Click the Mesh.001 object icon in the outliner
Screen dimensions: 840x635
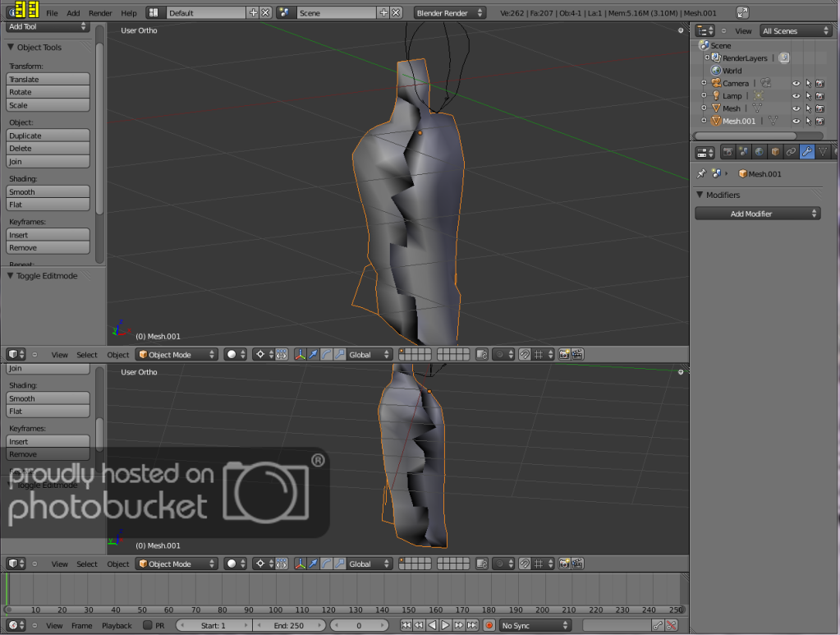(716, 121)
